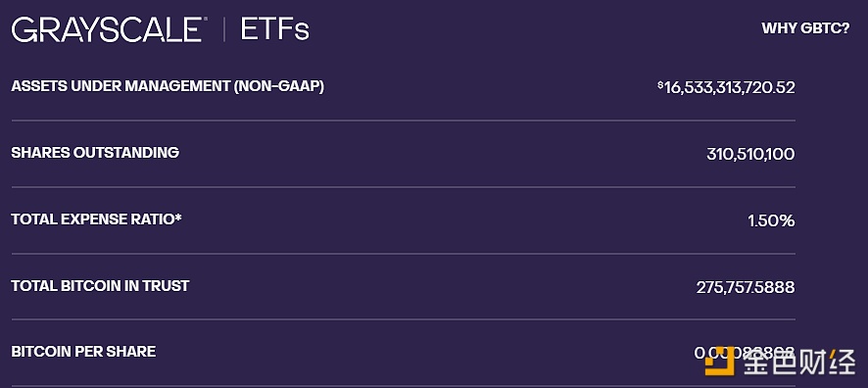Select the Total Expense Ratio* label
This screenshot has width=868, height=388.
(x=96, y=219)
